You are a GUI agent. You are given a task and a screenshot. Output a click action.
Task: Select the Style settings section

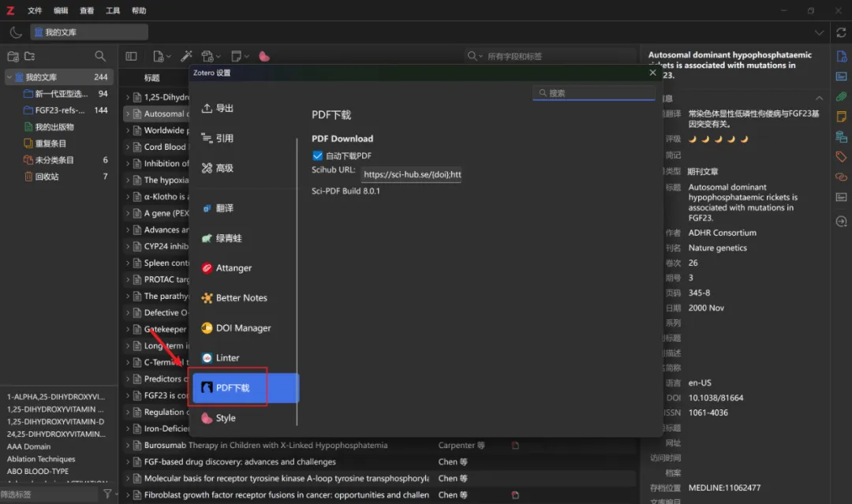[245, 418]
